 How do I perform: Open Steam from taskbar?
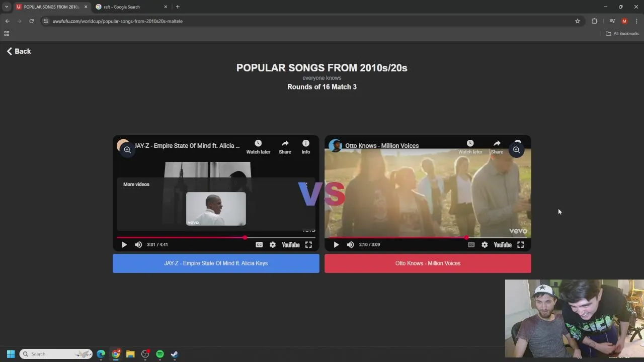click(174, 354)
